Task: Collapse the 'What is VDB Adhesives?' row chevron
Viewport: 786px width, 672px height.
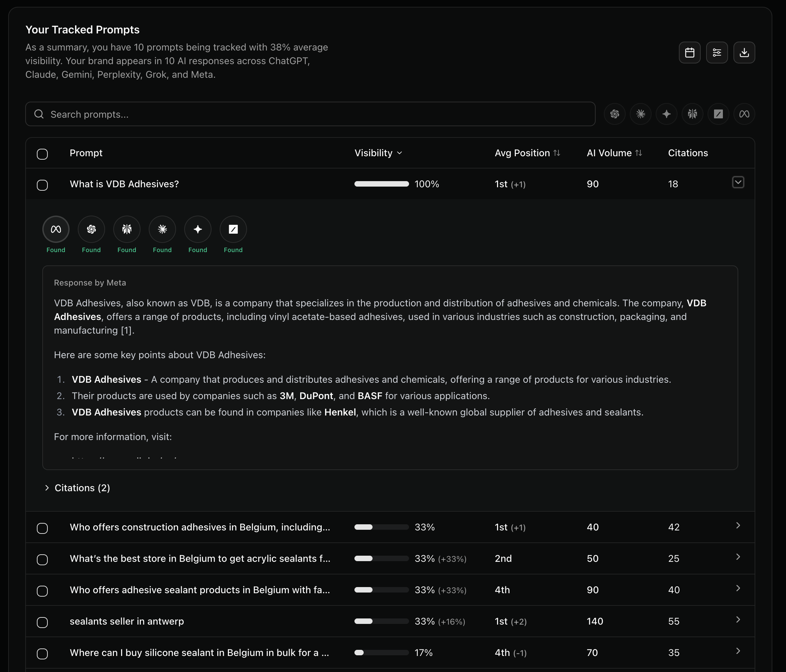Action: pyautogui.click(x=738, y=182)
